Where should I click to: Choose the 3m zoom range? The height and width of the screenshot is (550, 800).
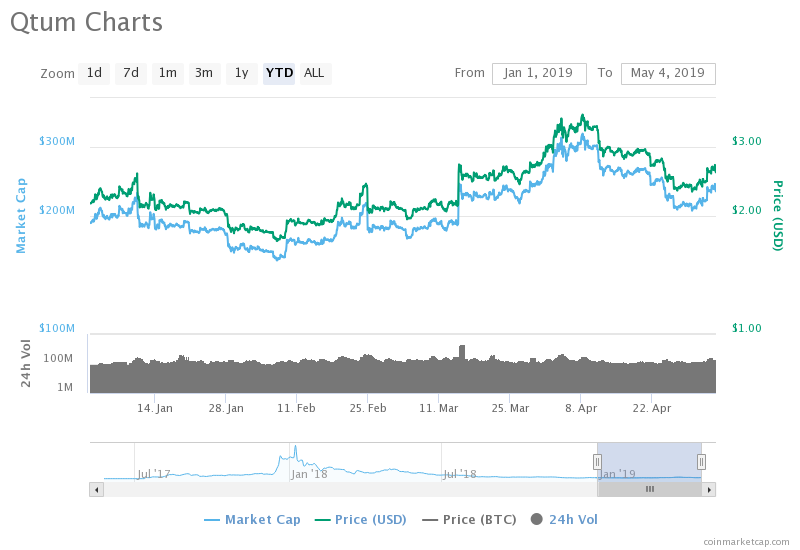click(x=204, y=73)
